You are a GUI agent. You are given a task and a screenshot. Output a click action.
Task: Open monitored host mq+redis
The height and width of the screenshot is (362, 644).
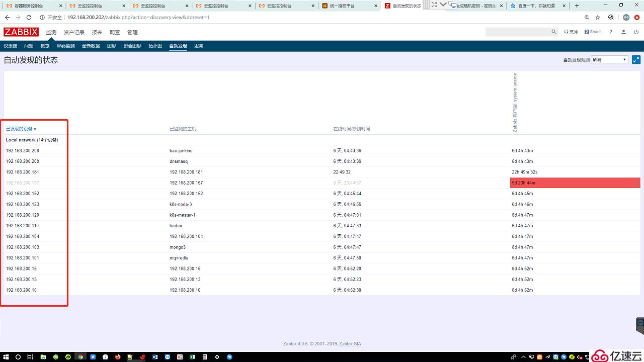tap(179, 258)
